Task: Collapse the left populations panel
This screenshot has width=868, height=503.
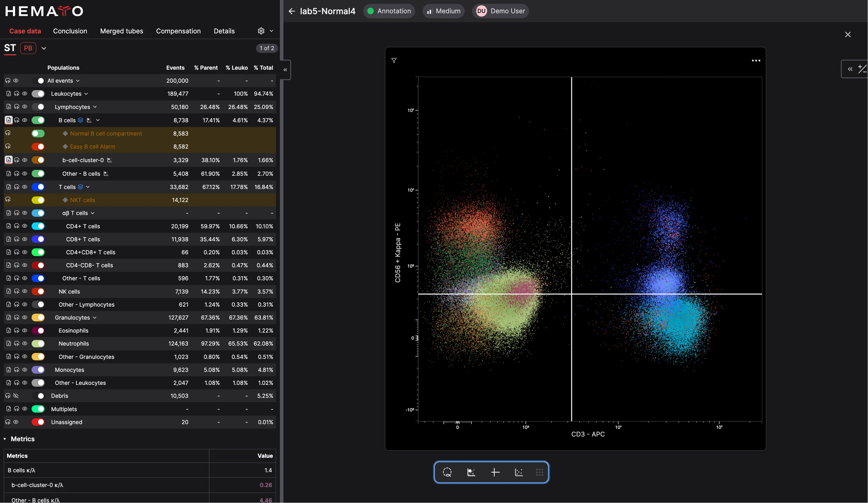Action: click(x=285, y=70)
